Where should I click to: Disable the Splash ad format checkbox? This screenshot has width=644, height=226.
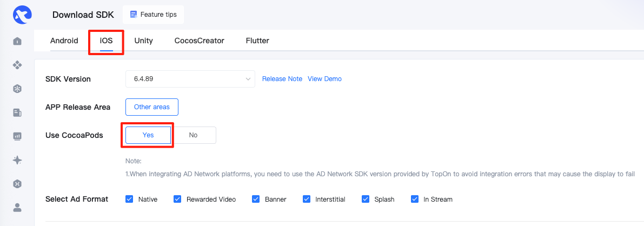coord(366,200)
